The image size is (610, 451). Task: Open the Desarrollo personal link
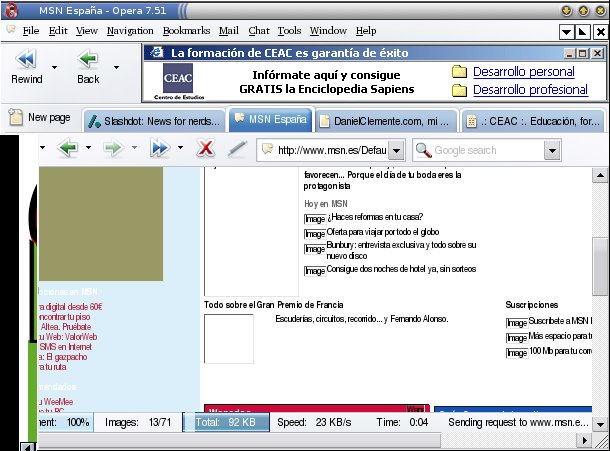(524, 72)
